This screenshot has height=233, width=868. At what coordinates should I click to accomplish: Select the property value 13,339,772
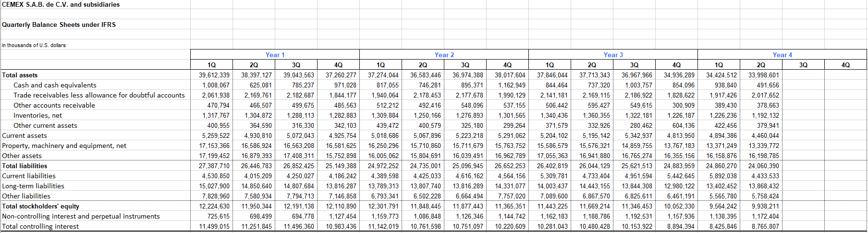tap(764, 146)
